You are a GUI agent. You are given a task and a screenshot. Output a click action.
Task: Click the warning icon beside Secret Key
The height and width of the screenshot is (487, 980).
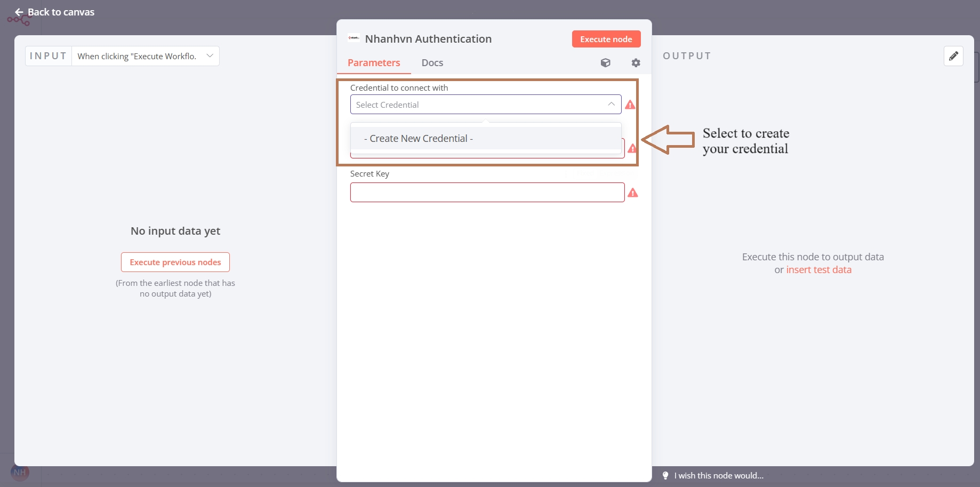pos(632,193)
